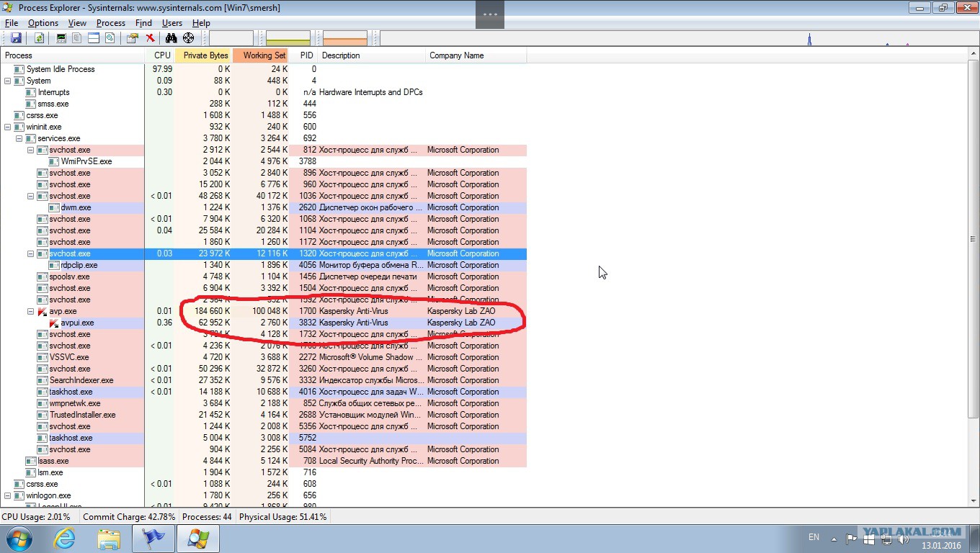Viewport: 980px width, 553px height.
Task: Collapse svchost.exe PID 1036 node
Action: click(30, 196)
